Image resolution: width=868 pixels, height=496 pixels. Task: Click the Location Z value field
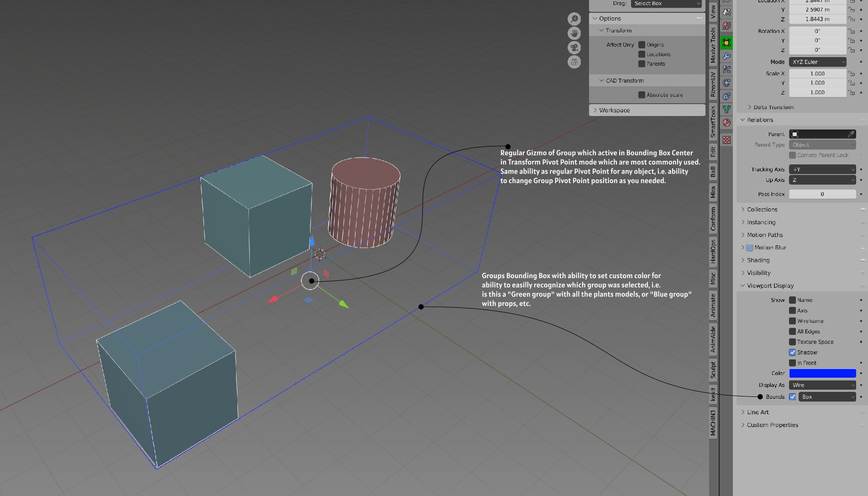(817, 19)
